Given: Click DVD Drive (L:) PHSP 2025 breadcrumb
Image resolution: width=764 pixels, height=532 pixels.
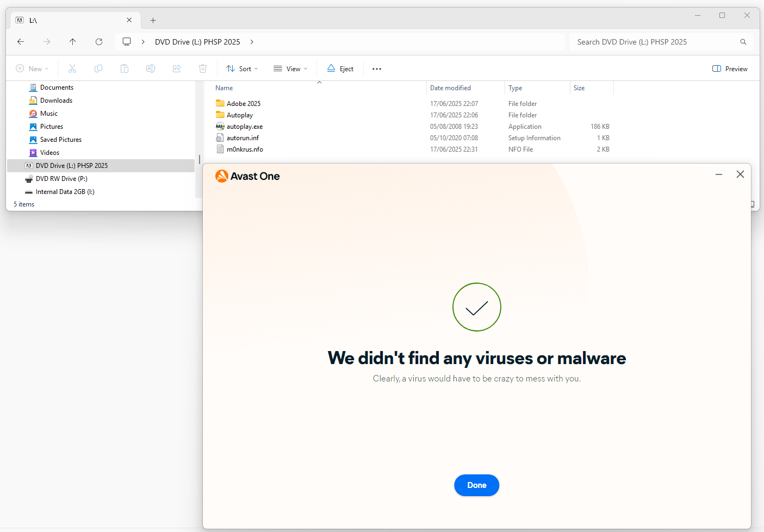Looking at the screenshot, I should pos(197,42).
